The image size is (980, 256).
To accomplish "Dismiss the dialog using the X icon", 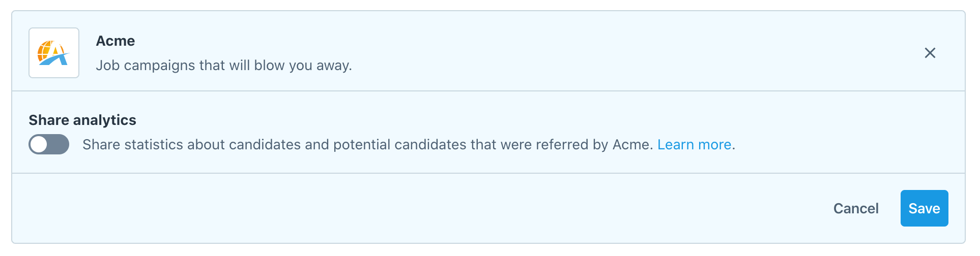I will pos(930,53).
